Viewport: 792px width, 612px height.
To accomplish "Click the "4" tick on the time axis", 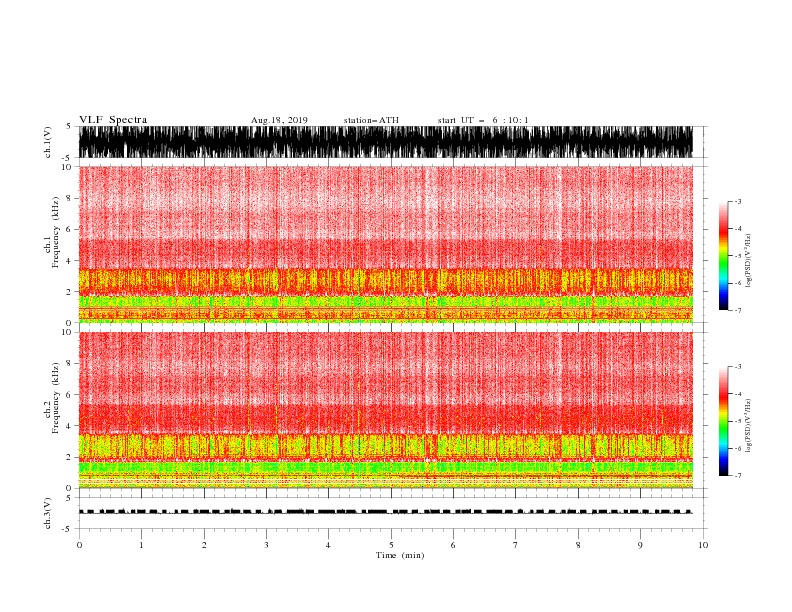I will [328, 545].
